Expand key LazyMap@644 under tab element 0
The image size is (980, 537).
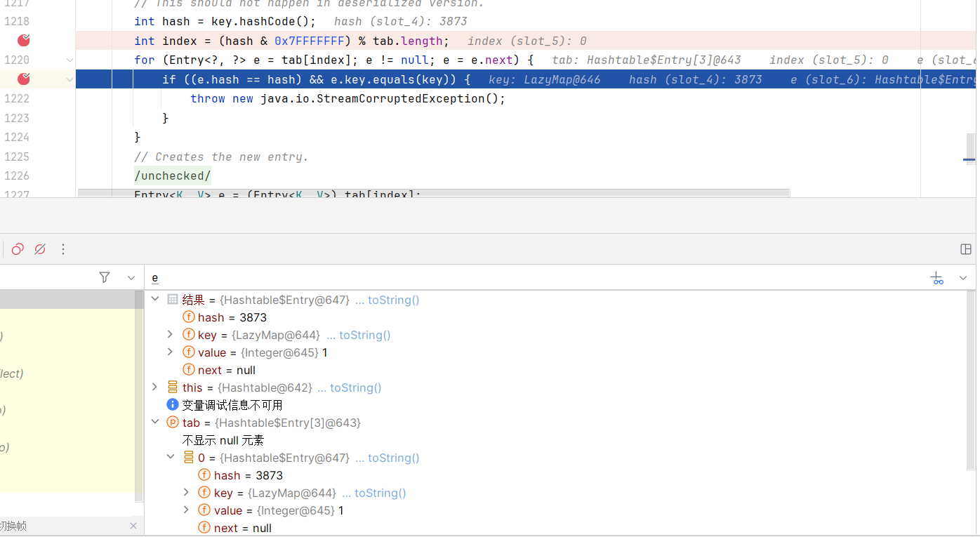coord(186,493)
